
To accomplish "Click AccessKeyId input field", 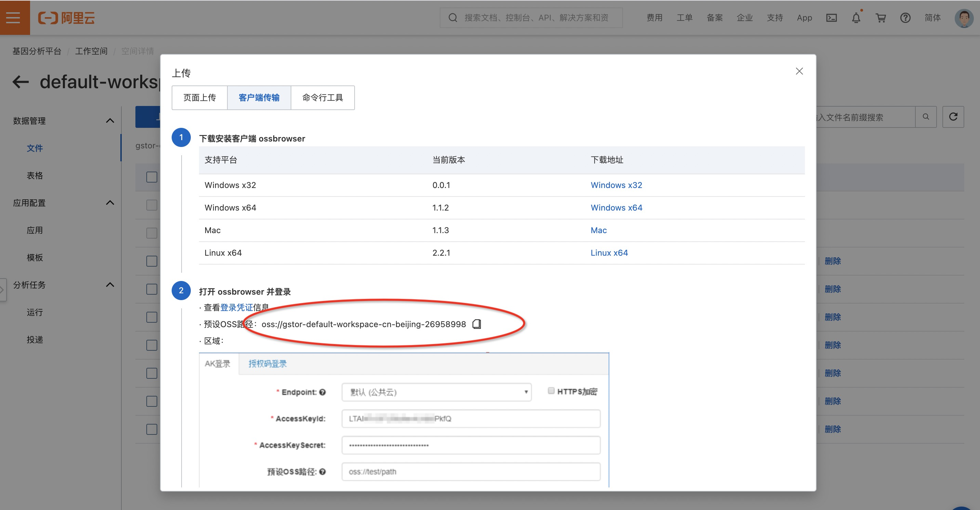I will (471, 419).
